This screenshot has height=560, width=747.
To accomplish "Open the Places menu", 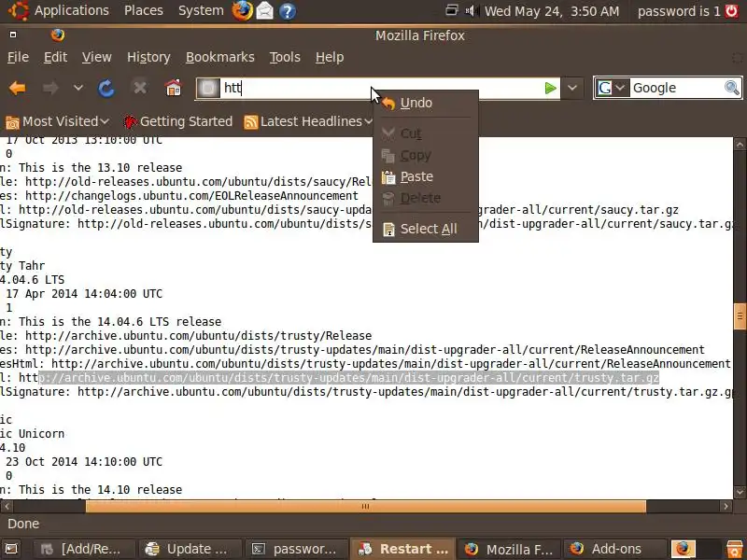I will (x=144, y=10).
